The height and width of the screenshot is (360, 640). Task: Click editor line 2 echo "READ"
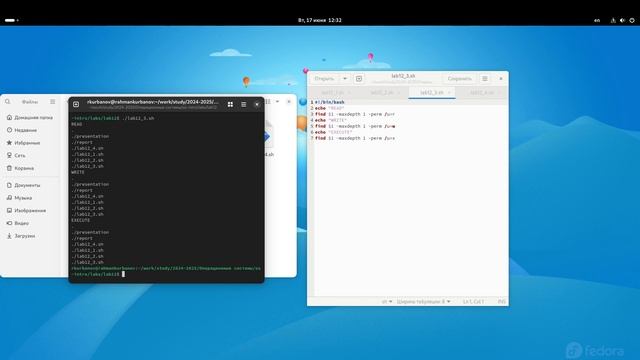coord(329,108)
